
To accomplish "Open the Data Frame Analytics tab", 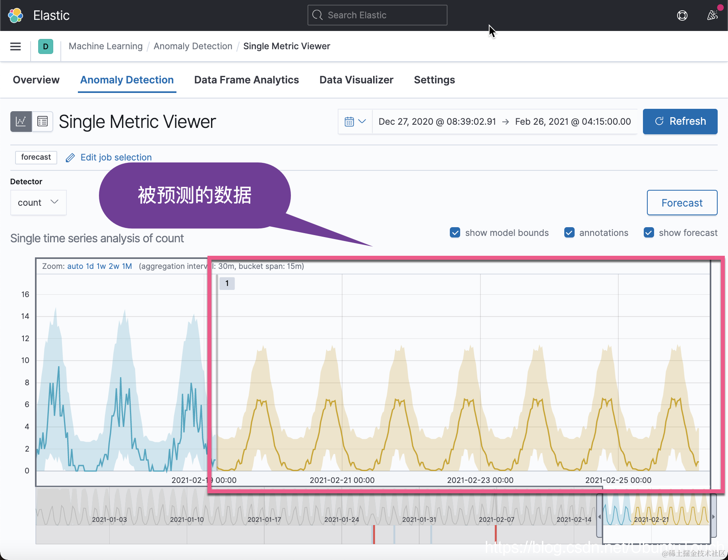I will pyautogui.click(x=246, y=80).
